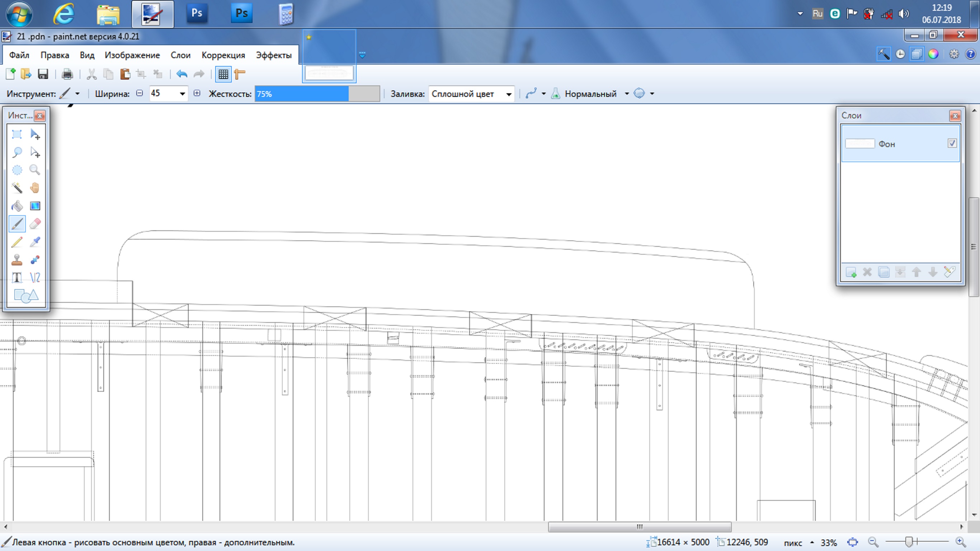
Task: Select the Shapes tool
Action: (x=26, y=295)
